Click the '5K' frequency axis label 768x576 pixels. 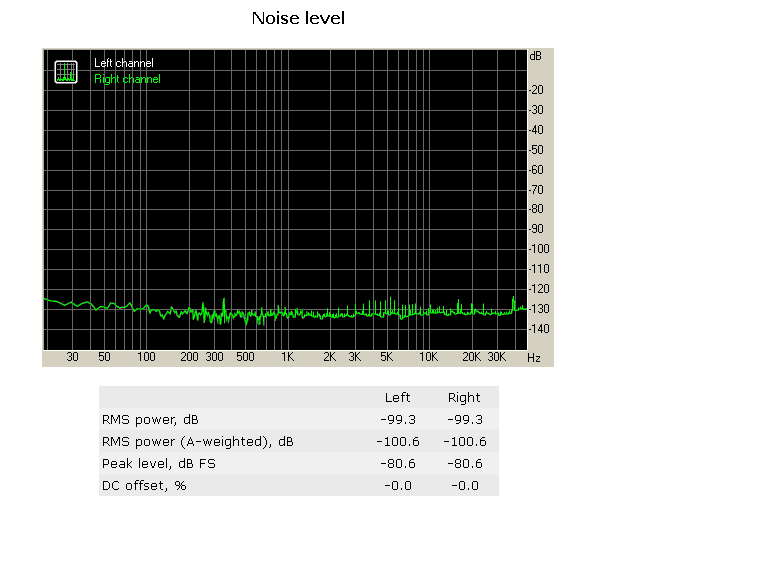[386, 357]
